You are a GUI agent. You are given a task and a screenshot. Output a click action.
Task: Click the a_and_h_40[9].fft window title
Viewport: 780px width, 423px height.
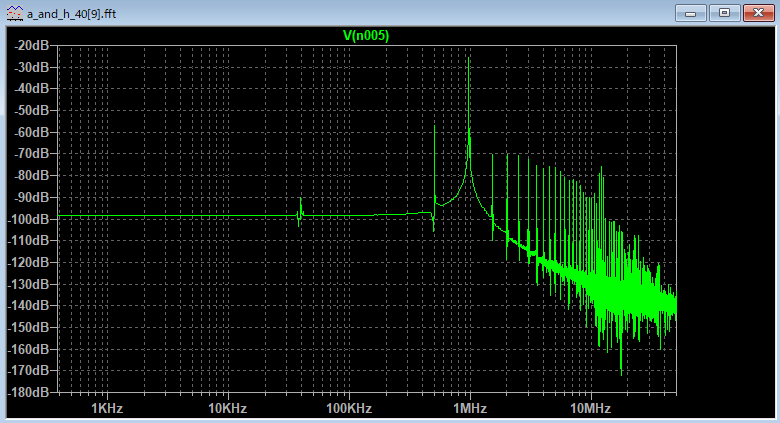click(72, 14)
